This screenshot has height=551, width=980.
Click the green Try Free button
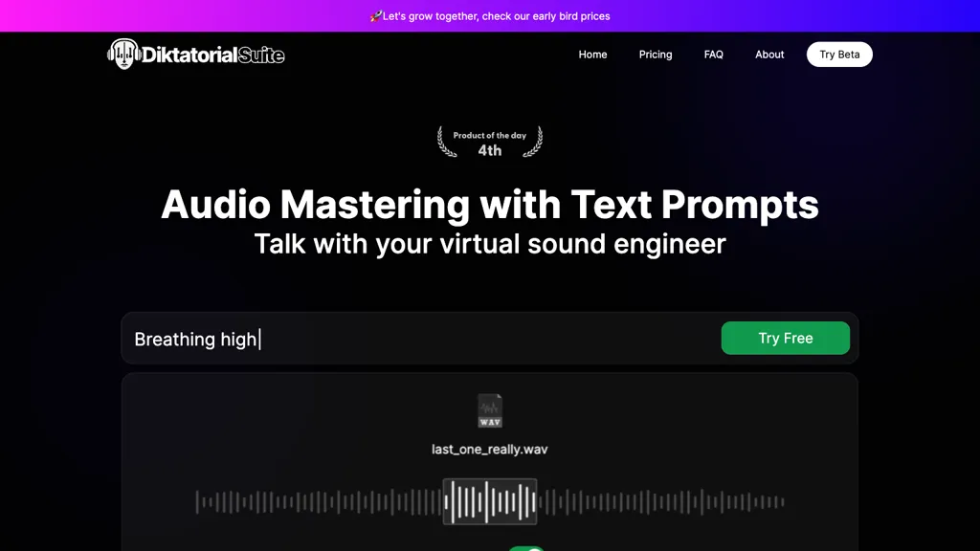pyautogui.click(x=785, y=338)
